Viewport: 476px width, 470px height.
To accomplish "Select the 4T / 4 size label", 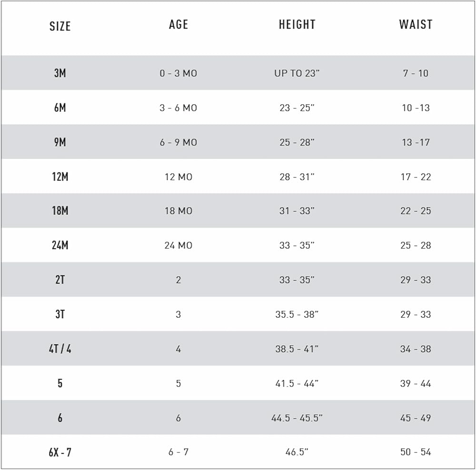I will (x=60, y=349).
